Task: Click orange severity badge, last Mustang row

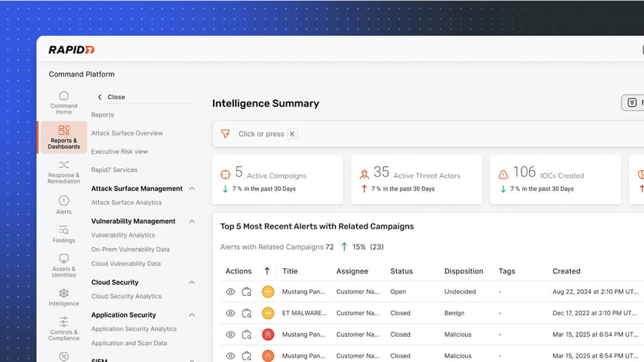Action: [268, 356]
